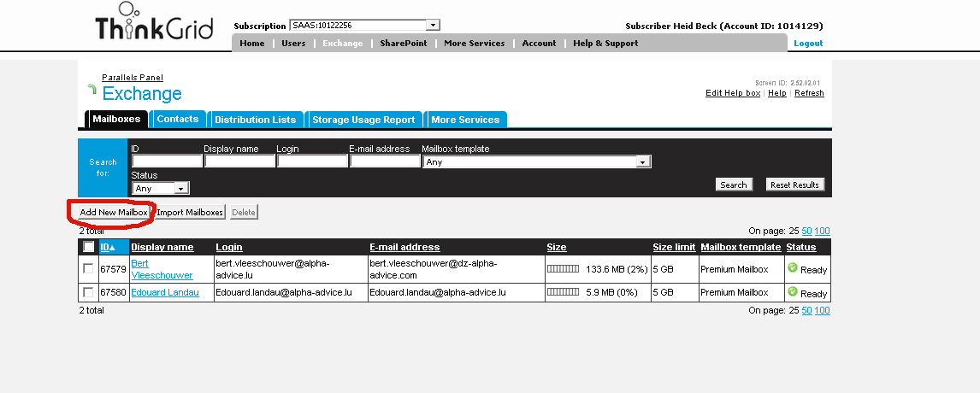Toggle the select-all checkbox in table header
This screenshot has height=393, width=980.
[89, 247]
